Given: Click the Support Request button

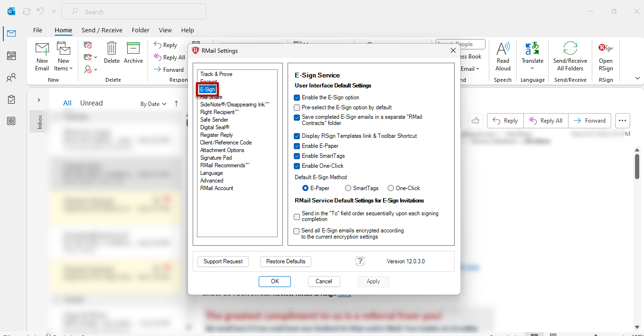Looking at the screenshot, I should click(223, 261).
